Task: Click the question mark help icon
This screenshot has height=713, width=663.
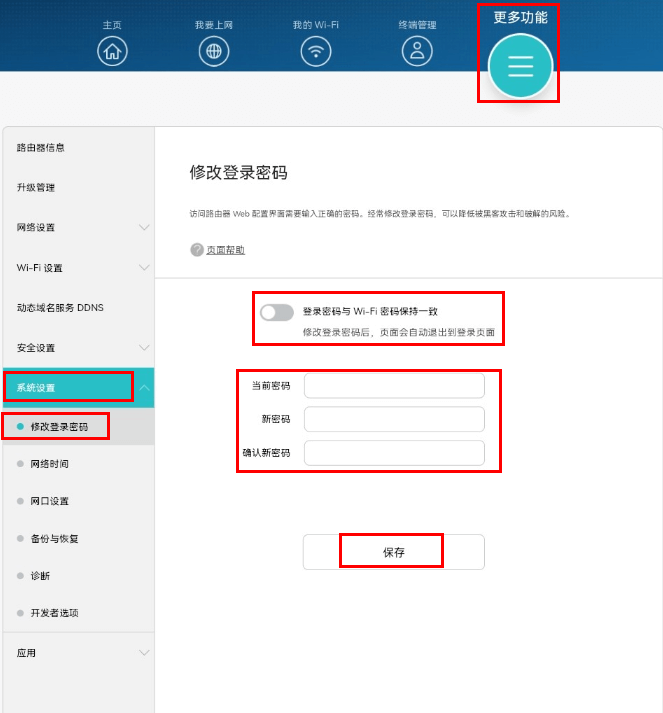Action: 196,250
